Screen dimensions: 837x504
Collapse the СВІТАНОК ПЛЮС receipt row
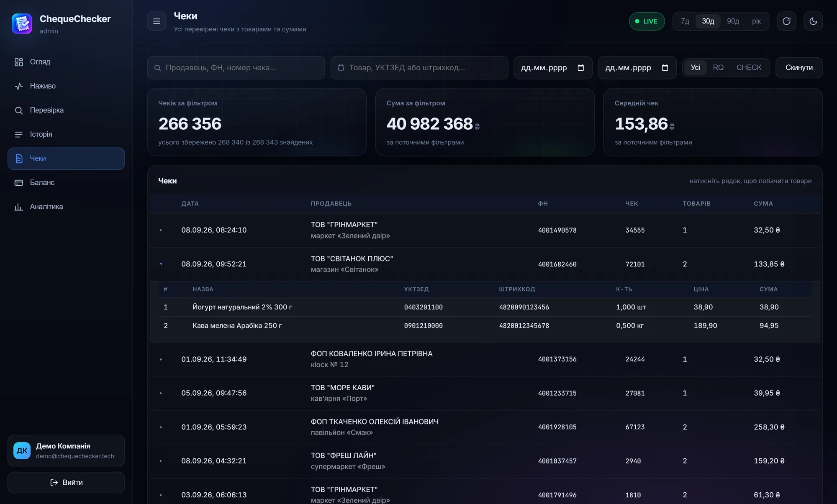(x=485, y=264)
